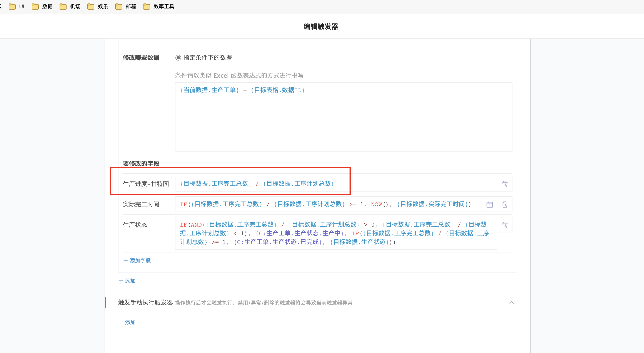Open the 邮箱 bookmarks folder
This screenshot has width=644, height=353.
tap(125, 7)
